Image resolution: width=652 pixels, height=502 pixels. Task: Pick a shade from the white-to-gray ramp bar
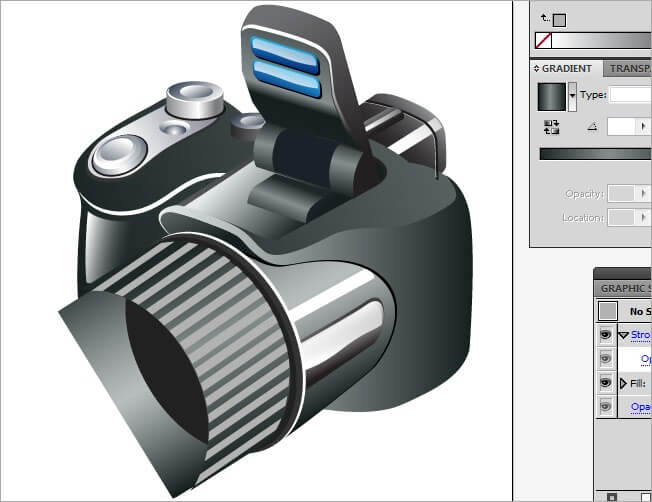[x=602, y=41]
